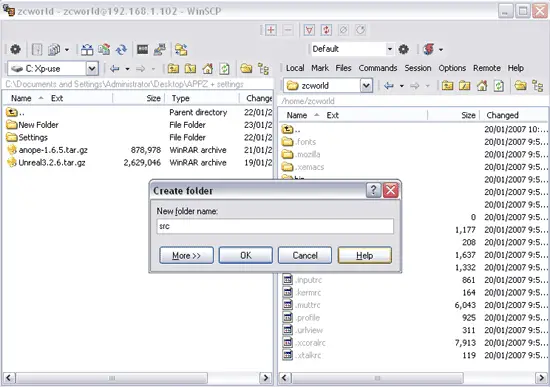This screenshot has width=550, height=387.
Task: Refresh the local panel
Action: (224, 68)
